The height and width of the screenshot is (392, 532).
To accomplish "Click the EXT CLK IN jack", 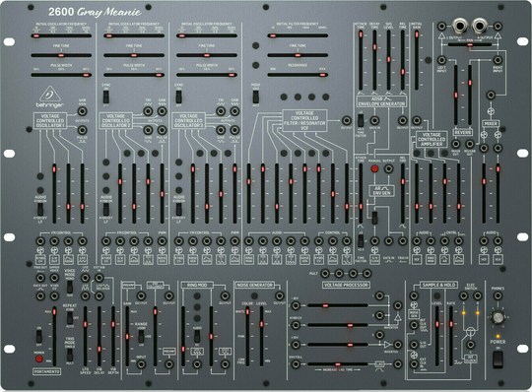I will [414, 364].
